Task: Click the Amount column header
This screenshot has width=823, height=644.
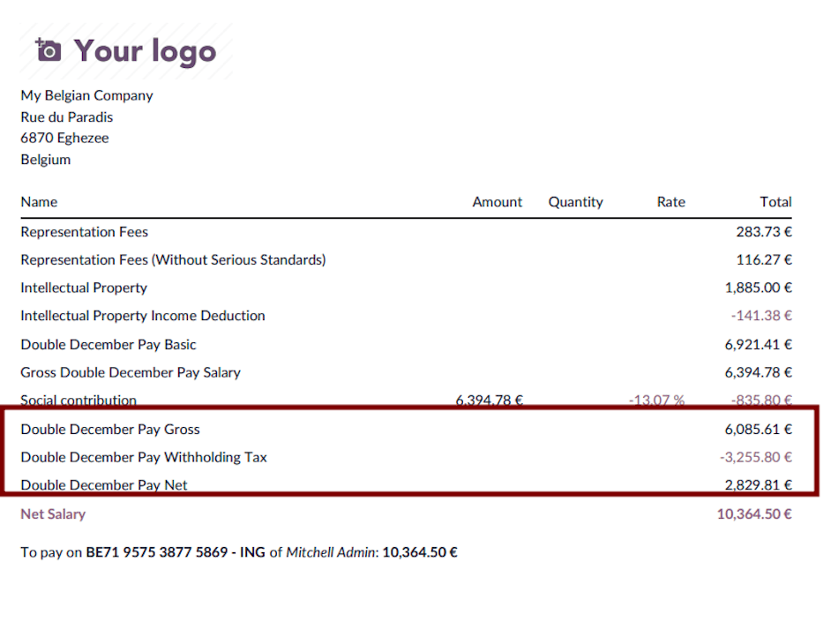Action: pos(497,202)
